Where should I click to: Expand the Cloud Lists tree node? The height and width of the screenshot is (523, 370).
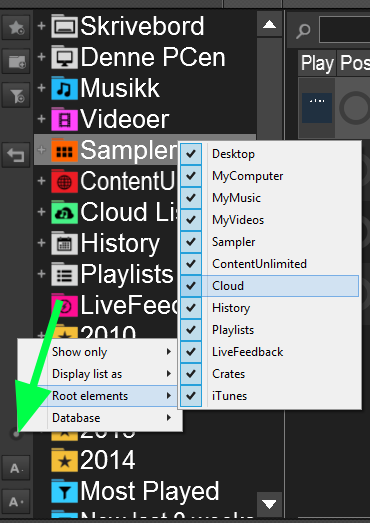click(x=41, y=212)
